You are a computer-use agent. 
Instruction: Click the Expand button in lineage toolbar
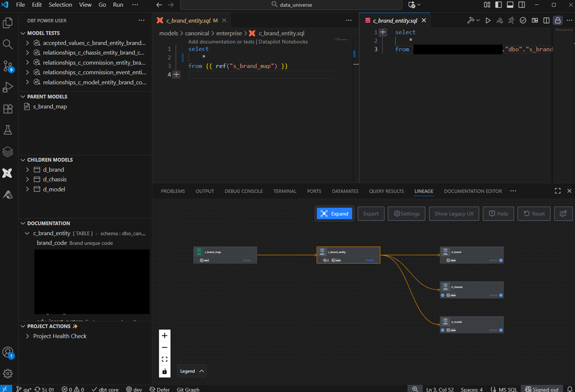pyautogui.click(x=334, y=213)
